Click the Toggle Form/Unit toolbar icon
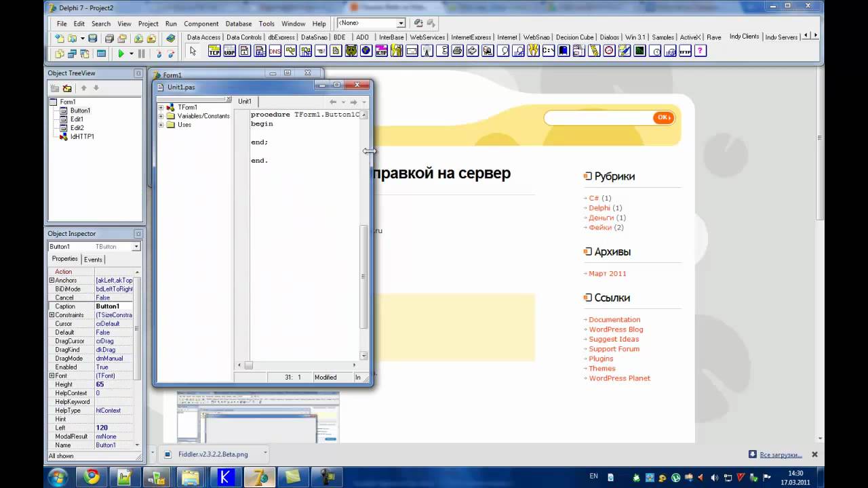 (85, 54)
